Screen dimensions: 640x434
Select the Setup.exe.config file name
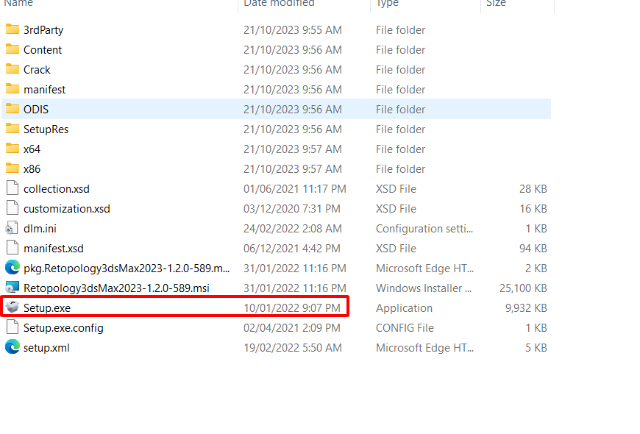tap(63, 328)
